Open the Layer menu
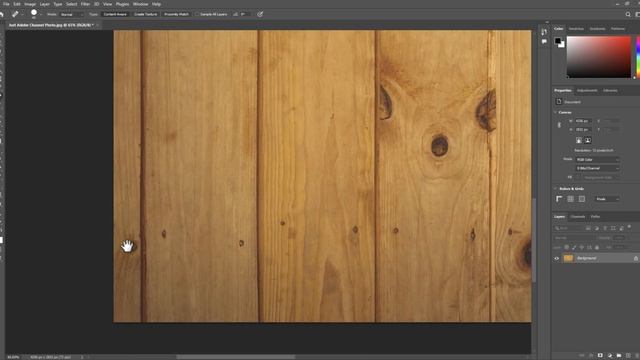Image resolution: width=640 pixels, height=360 pixels. (44, 4)
